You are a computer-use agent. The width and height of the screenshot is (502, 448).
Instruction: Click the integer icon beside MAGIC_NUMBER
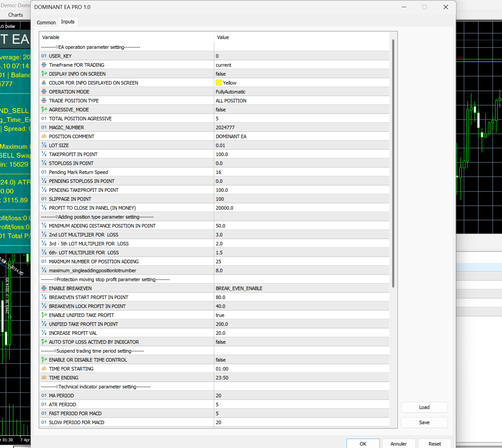coord(44,127)
